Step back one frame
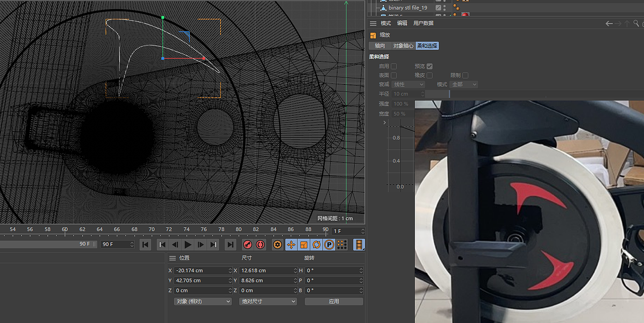The width and height of the screenshot is (644, 323). [x=175, y=245]
